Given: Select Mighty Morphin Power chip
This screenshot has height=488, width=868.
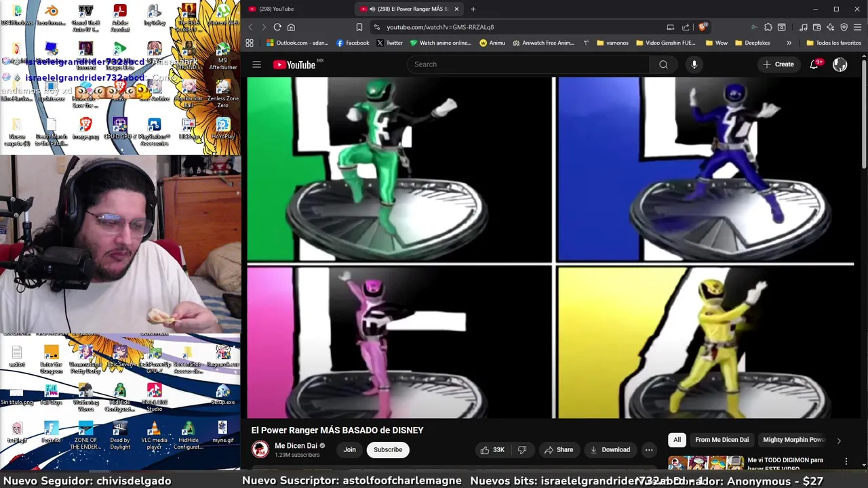Looking at the screenshot, I should tap(793, 440).
